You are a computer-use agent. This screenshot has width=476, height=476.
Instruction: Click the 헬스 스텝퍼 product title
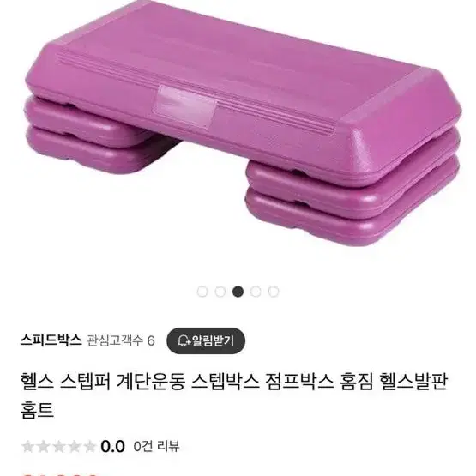[x=234, y=395]
